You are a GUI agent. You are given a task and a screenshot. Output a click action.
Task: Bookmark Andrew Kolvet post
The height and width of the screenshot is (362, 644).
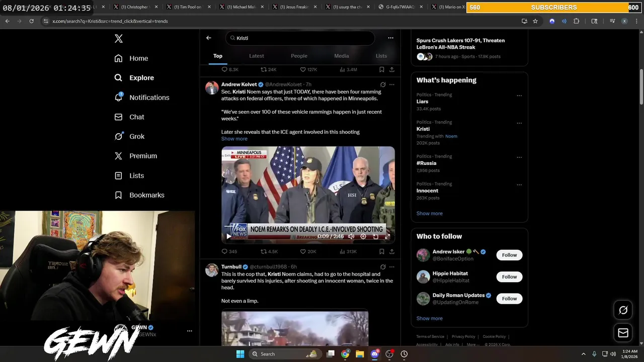coord(382,251)
